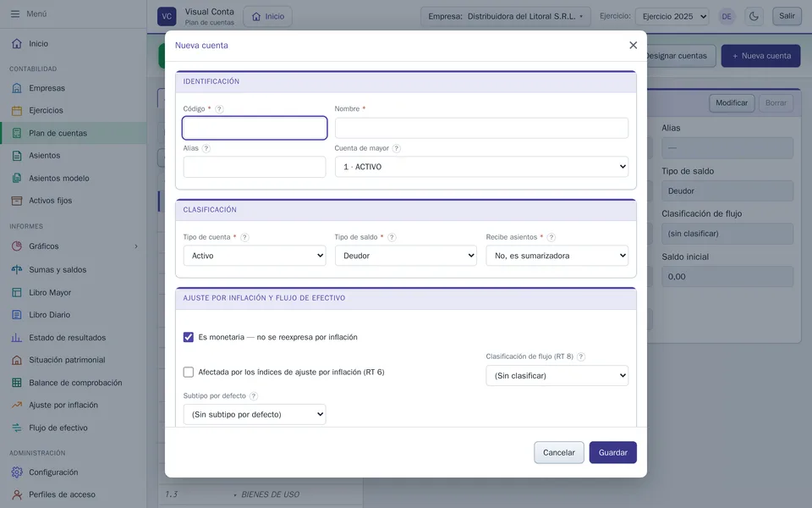Screen dimensions: 812x508
Task: Open Ejercicio 2025 dropdown
Action: pos(672,17)
